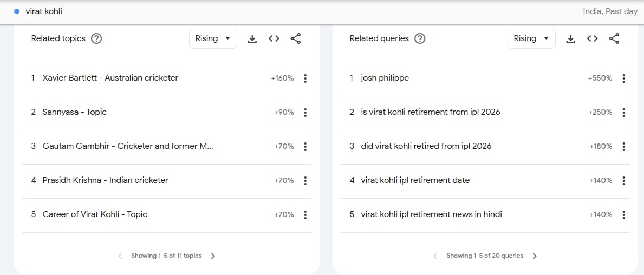Download Related topics data as CSV
The width and height of the screenshot is (644, 275).
click(252, 39)
